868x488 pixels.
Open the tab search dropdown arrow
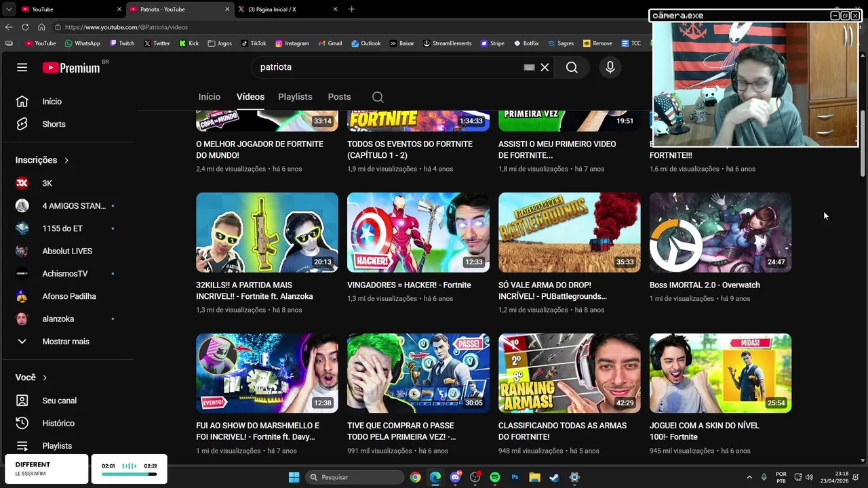coord(8,9)
